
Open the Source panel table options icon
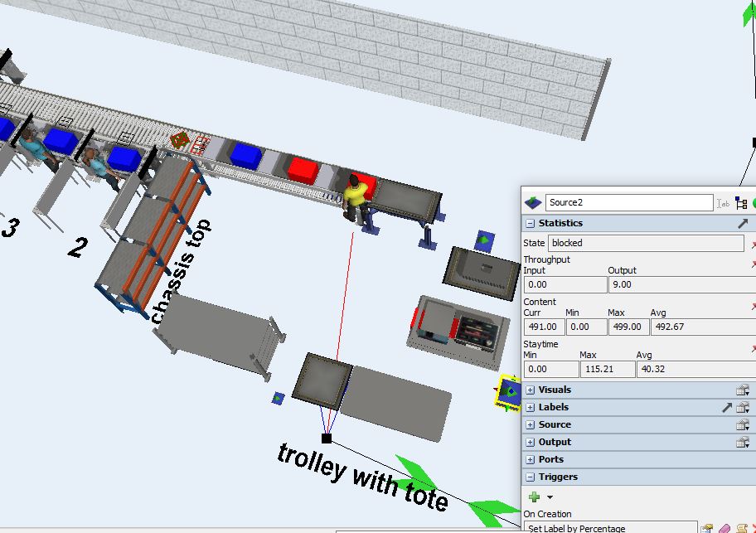coord(743,424)
